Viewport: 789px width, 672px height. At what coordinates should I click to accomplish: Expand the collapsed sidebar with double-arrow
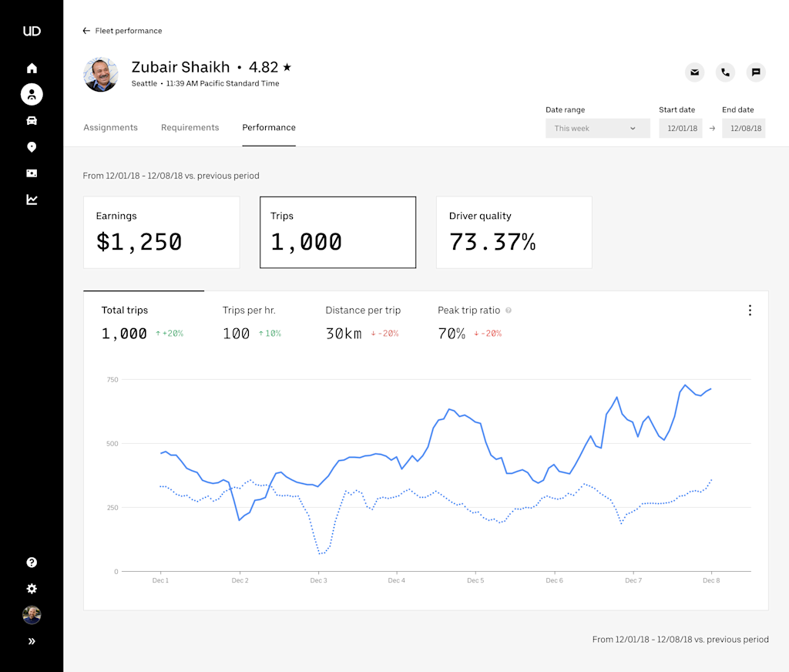[x=32, y=640]
